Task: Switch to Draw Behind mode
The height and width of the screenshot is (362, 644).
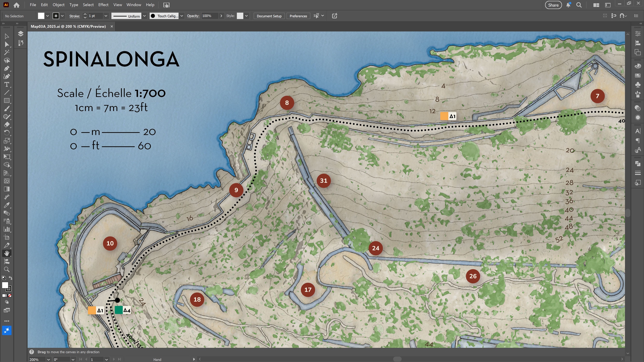Action: click(x=7, y=302)
